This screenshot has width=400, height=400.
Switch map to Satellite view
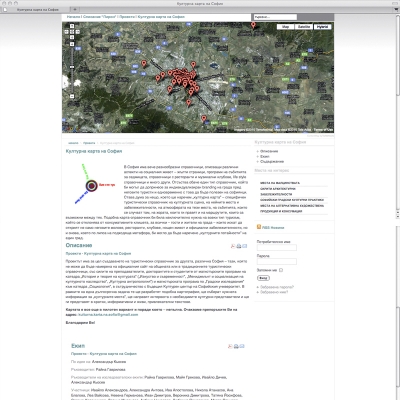[x=304, y=27]
